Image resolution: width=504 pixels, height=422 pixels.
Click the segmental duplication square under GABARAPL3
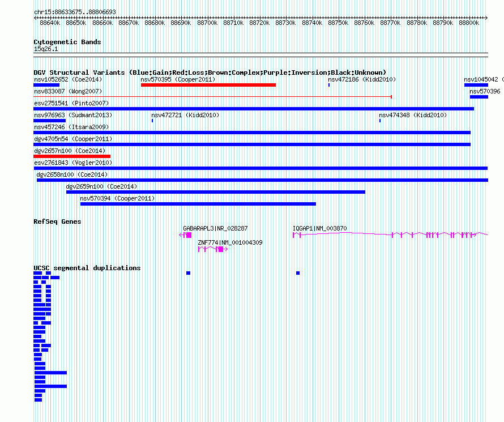pyautogui.click(x=189, y=273)
